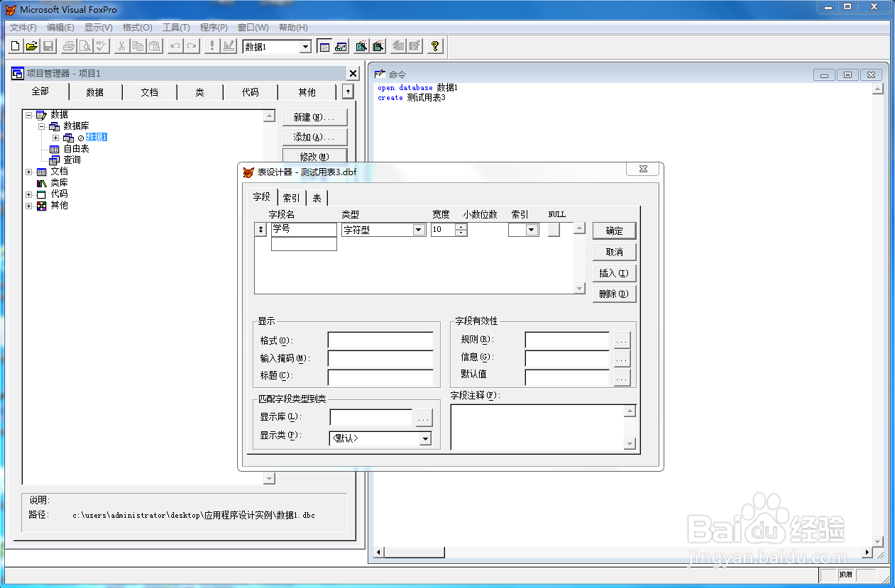Click the Print toolbar icon
Screen dimensions: 895x588
69,46
